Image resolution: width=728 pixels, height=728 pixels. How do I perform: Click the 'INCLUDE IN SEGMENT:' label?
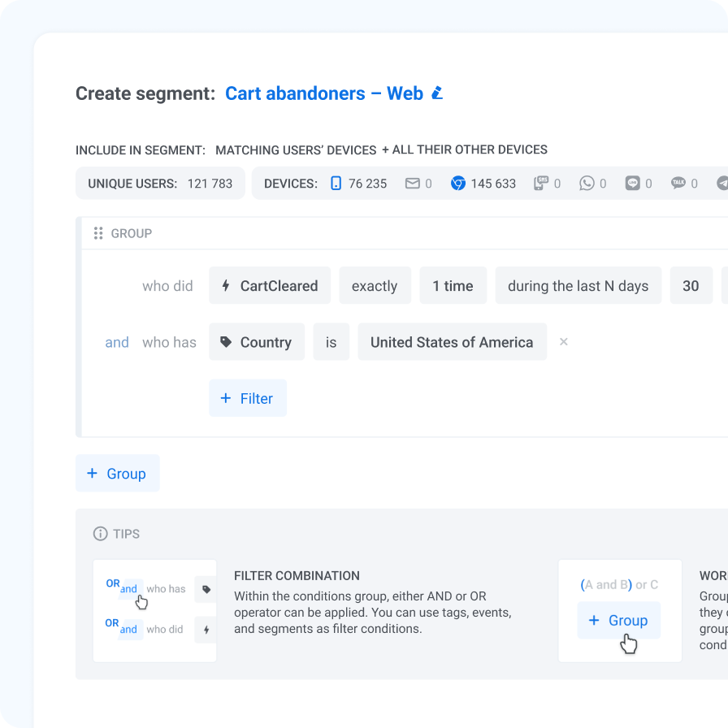[x=141, y=150]
